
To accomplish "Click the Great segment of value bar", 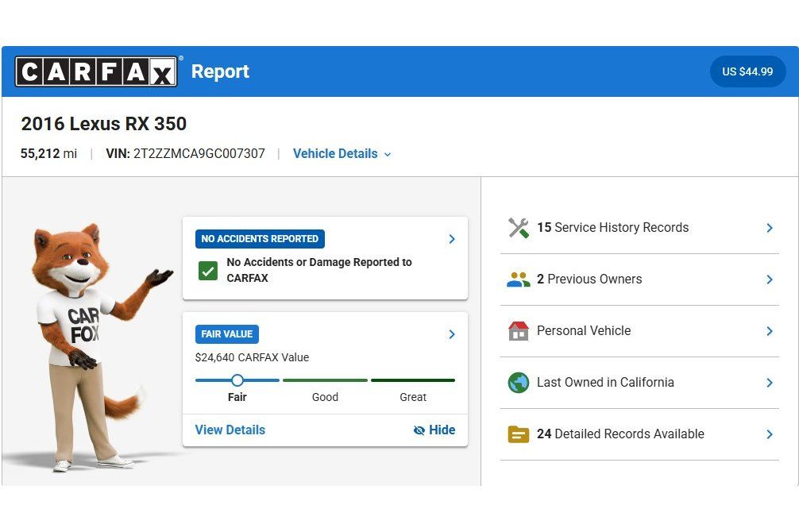I will [x=413, y=380].
